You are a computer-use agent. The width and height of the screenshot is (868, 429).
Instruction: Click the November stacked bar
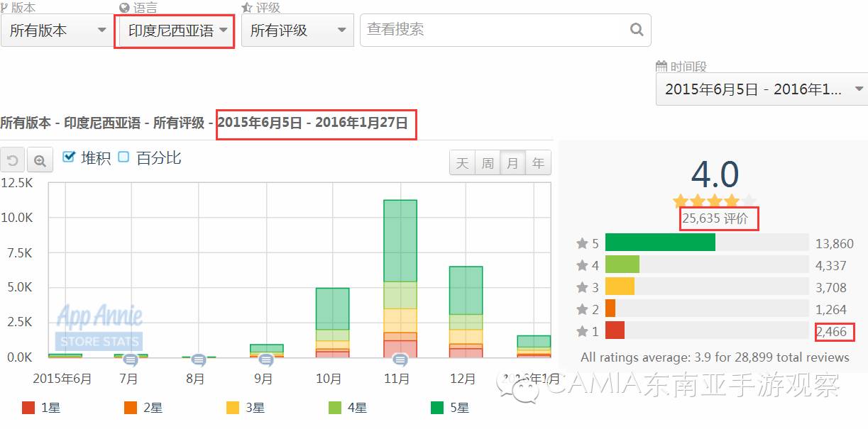pos(400,279)
